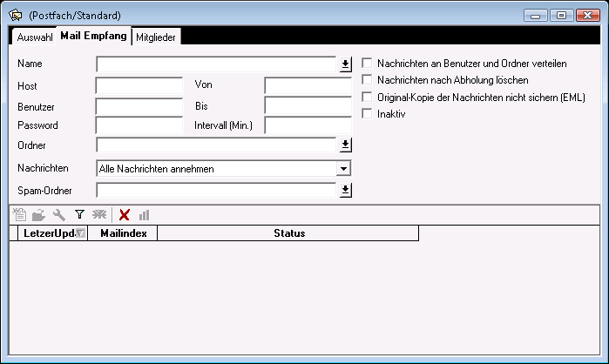Screen dimensions: 609x364
Task: Click the red X delete icon
Action: 125,214
